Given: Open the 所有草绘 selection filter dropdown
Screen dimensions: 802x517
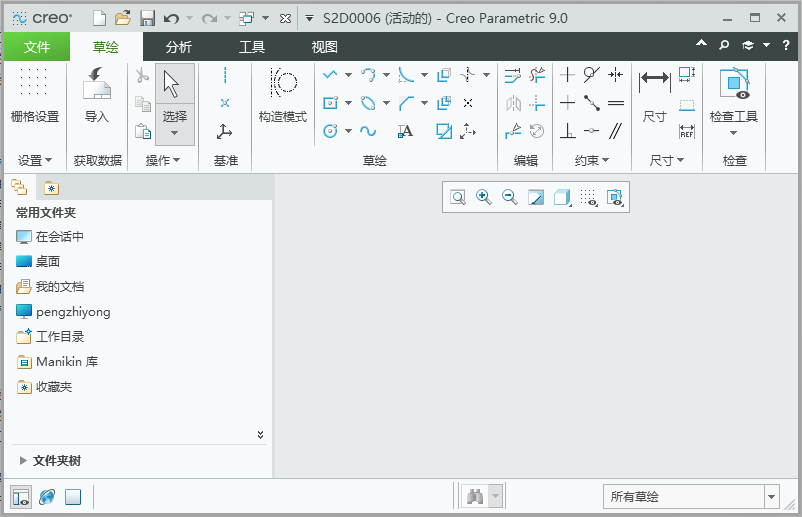Looking at the screenshot, I should (x=771, y=497).
